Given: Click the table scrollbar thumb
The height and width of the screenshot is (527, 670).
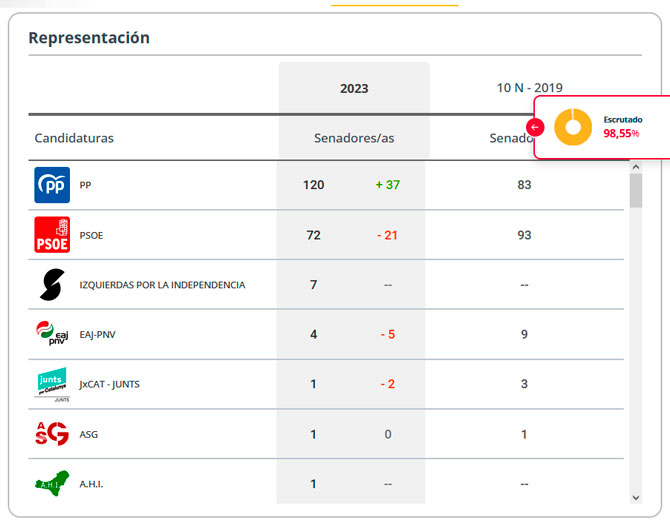Looking at the screenshot, I should click(636, 191).
